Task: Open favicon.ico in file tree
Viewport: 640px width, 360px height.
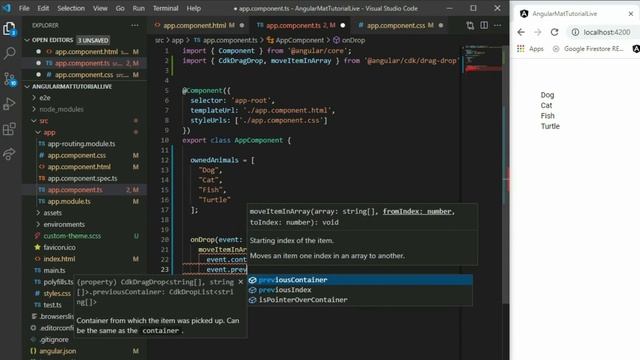Action: pyautogui.click(x=59, y=247)
